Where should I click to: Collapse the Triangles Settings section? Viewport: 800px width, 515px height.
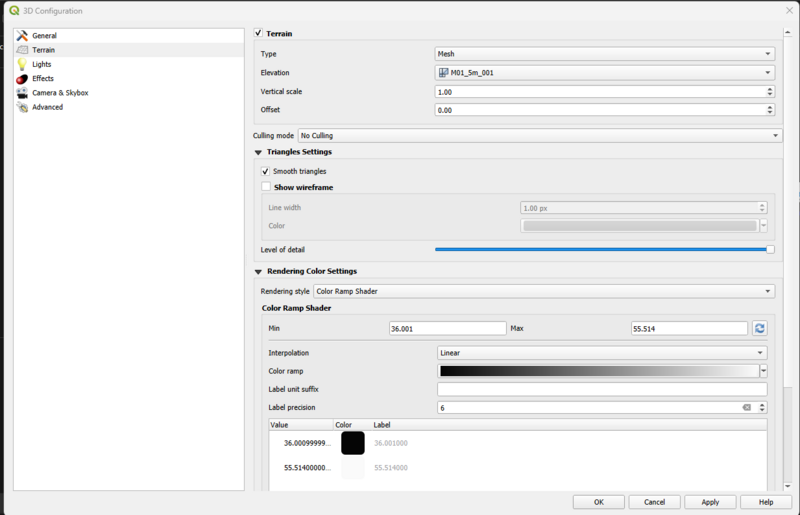(x=259, y=152)
